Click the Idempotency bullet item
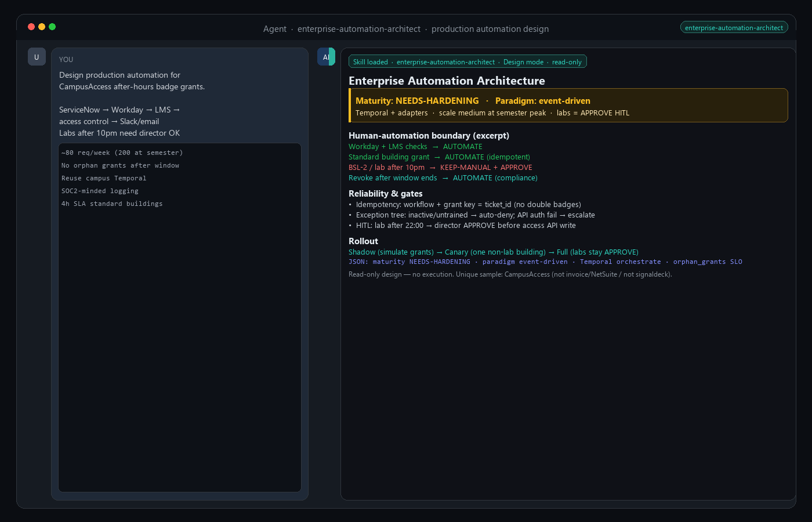812x522 pixels. coord(465,205)
